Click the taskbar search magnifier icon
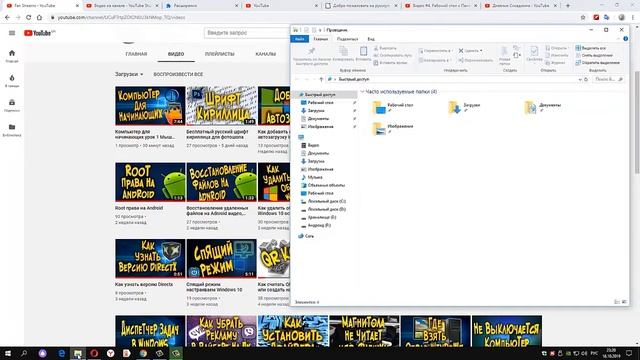The height and width of the screenshot is (360, 640). [24, 353]
